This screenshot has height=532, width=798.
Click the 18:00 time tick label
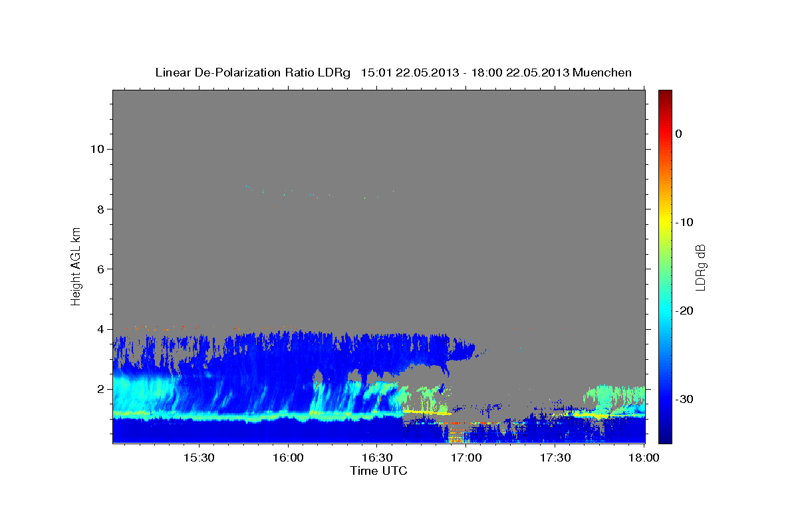point(644,458)
